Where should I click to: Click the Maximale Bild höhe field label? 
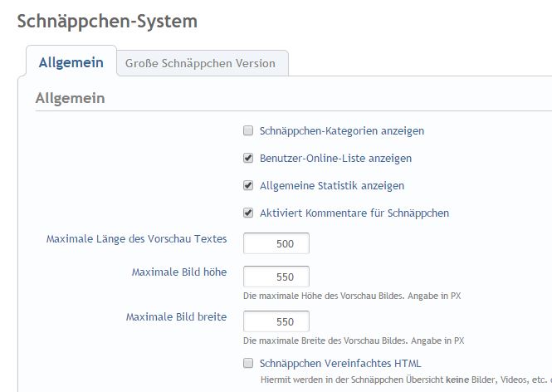click(x=178, y=272)
